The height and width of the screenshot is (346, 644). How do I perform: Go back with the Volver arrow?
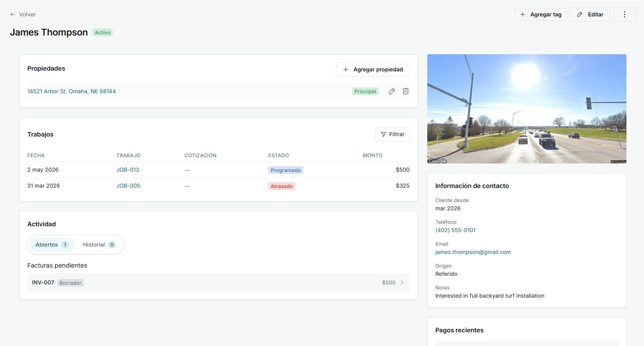point(23,14)
